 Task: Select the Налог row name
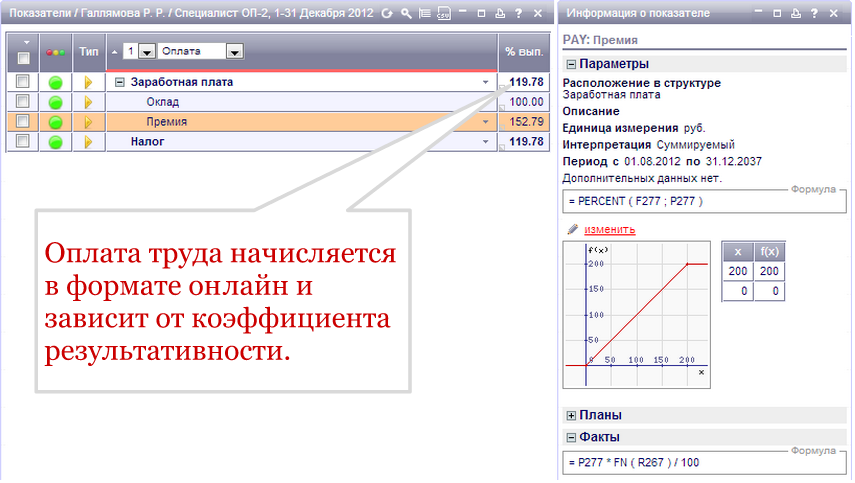pos(147,142)
